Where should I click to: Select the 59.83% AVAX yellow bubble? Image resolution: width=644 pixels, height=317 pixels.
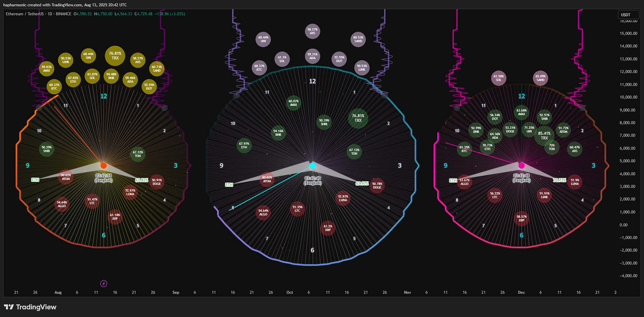point(46,69)
